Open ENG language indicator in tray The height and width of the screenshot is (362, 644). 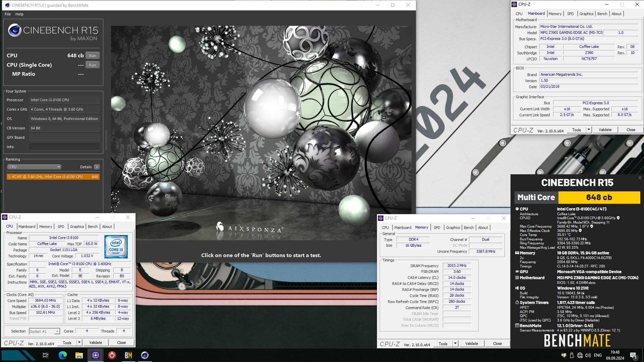[x=598, y=355]
